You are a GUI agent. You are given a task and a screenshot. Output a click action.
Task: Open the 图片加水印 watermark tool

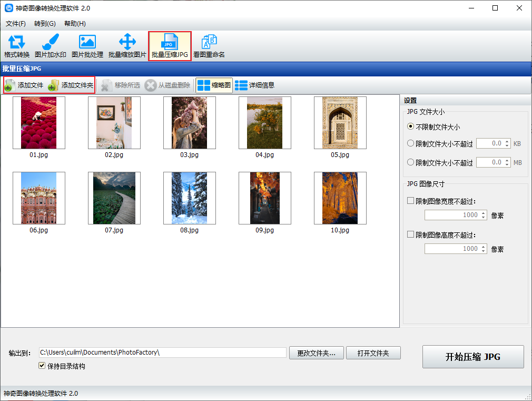coord(50,46)
